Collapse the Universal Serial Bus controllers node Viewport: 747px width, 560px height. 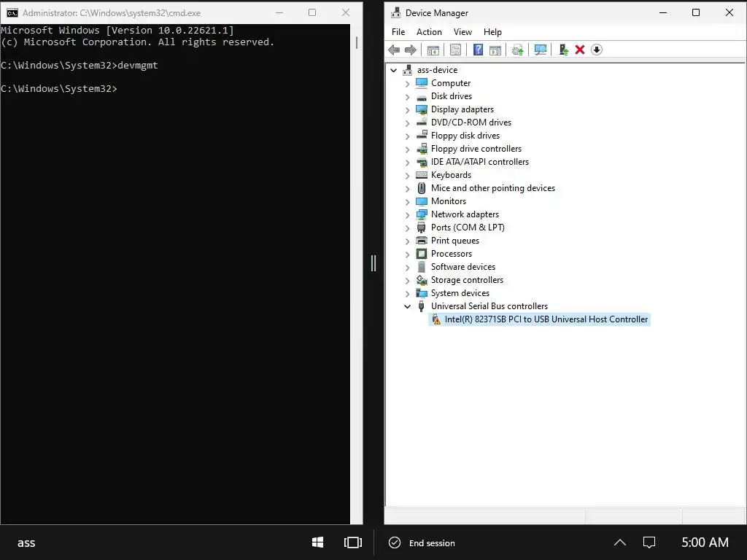click(x=407, y=307)
